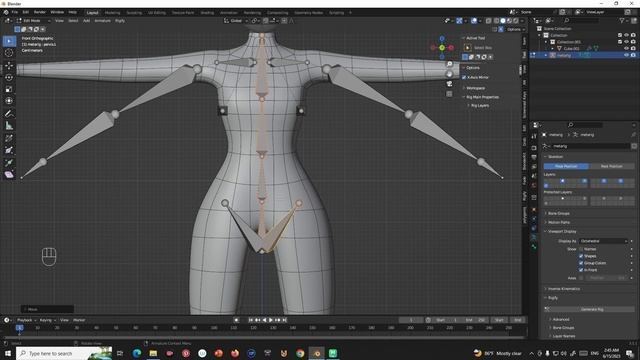Expand the Inverse Kinematics panel
Screen dimensions: 640x360
pyautogui.click(x=563, y=289)
